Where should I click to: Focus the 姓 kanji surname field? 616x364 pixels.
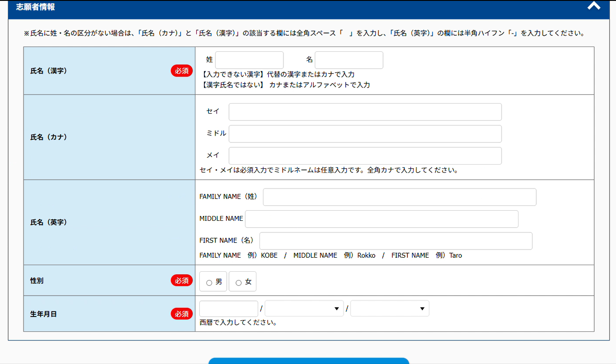pyautogui.click(x=249, y=60)
